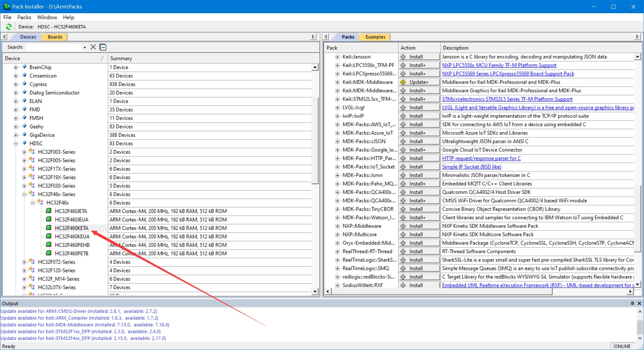Image resolution: width=644 pixels, height=350 pixels.
Task: Click the HC32F46x subfamily icon
Action: [x=40, y=202]
